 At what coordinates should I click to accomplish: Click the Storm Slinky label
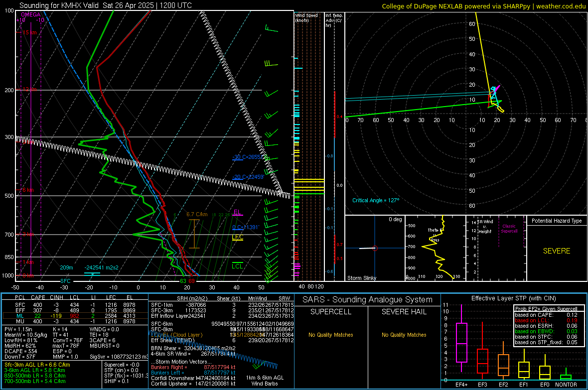(361, 278)
